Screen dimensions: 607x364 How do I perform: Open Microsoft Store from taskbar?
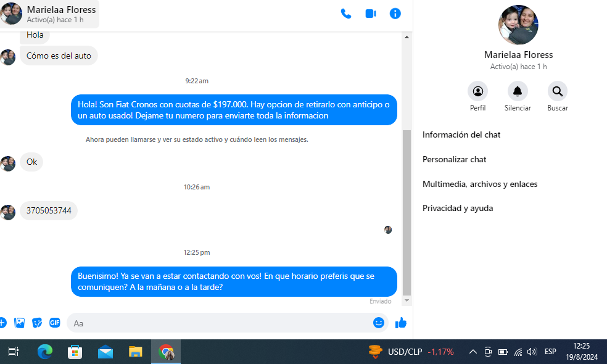(x=75, y=352)
